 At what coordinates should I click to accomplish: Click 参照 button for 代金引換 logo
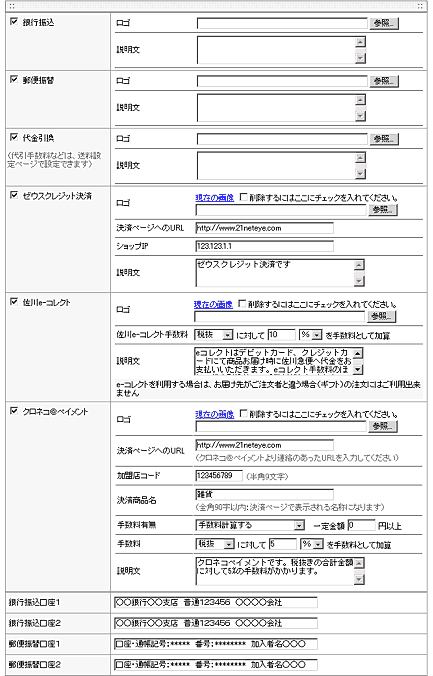[384, 139]
